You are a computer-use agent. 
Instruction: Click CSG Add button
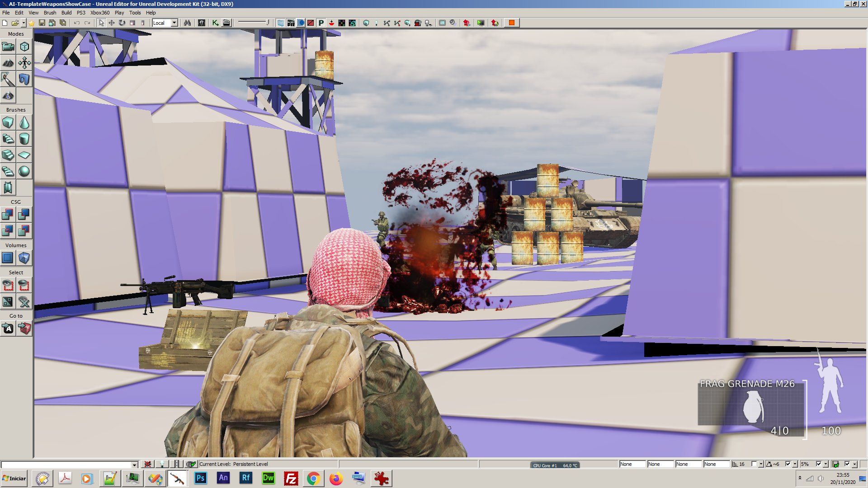[x=8, y=214]
